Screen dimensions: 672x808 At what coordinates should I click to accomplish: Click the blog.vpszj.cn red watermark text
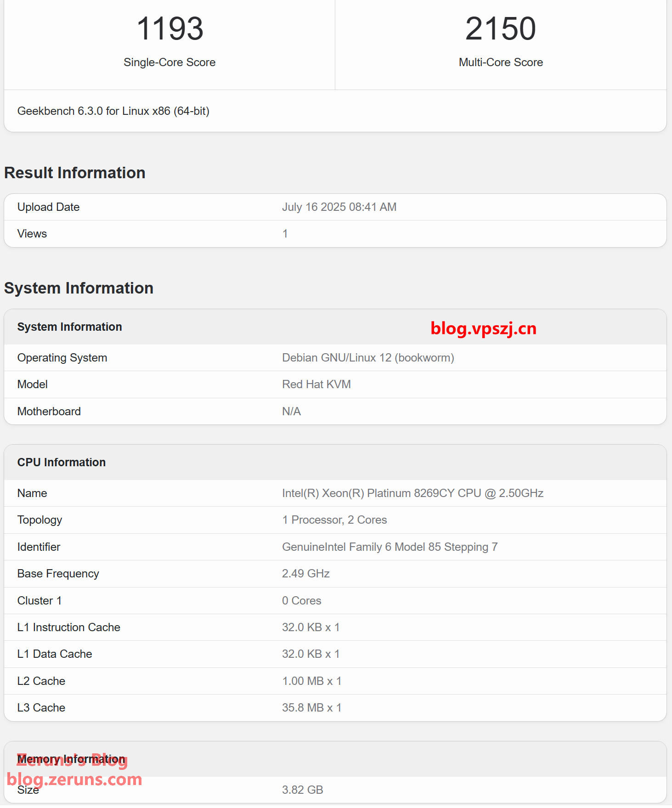483,328
